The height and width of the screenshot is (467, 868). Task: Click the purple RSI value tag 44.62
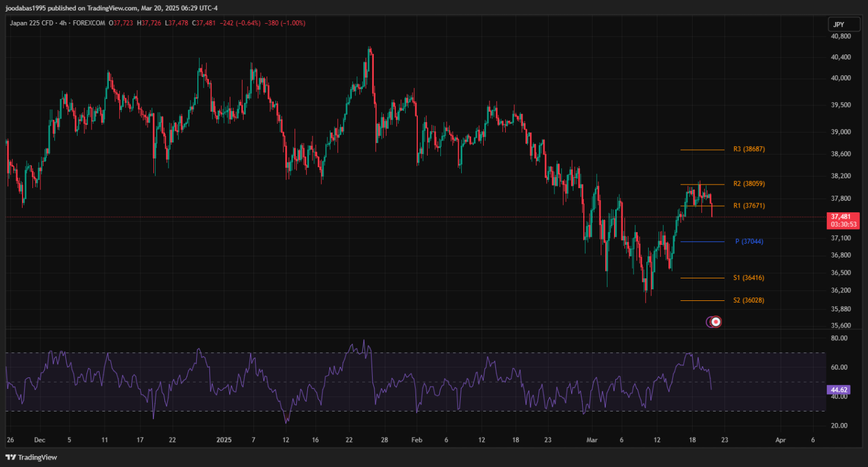[x=839, y=390]
